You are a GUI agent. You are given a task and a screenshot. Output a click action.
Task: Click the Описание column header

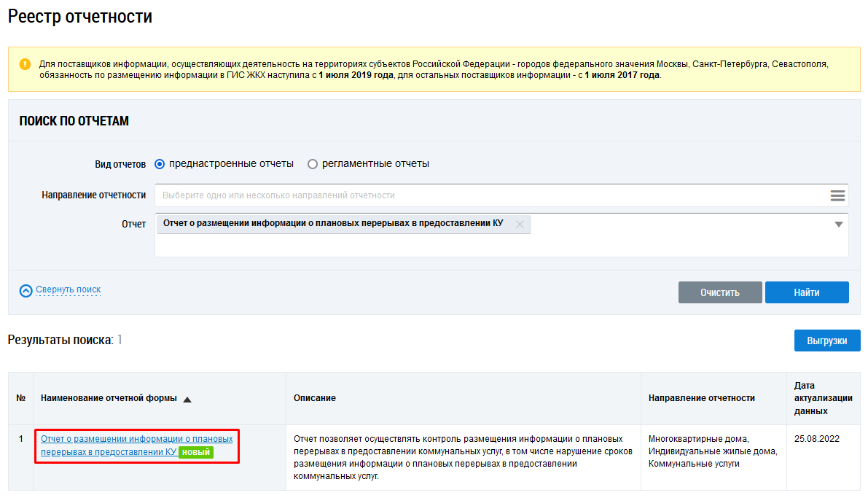(x=315, y=398)
